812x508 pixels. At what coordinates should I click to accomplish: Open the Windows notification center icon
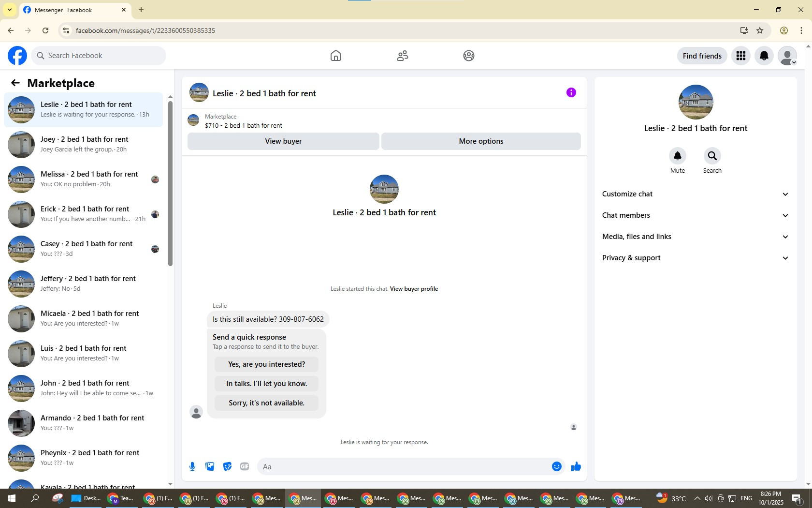tap(797, 498)
